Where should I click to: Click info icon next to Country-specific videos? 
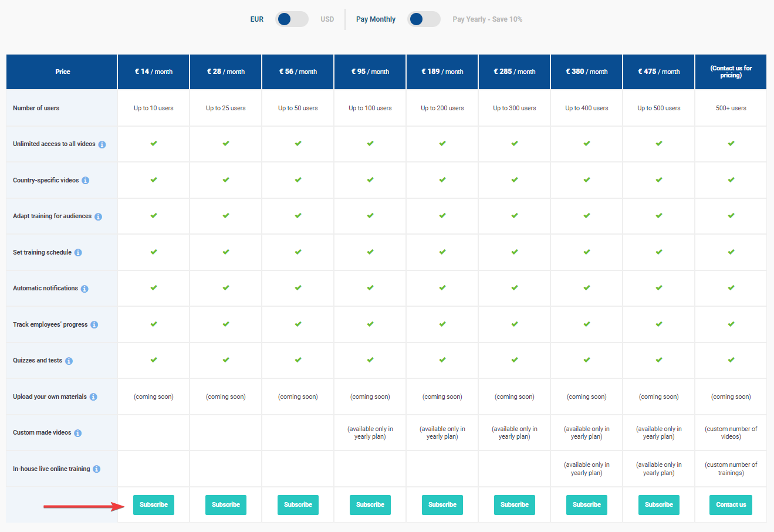coord(86,181)
